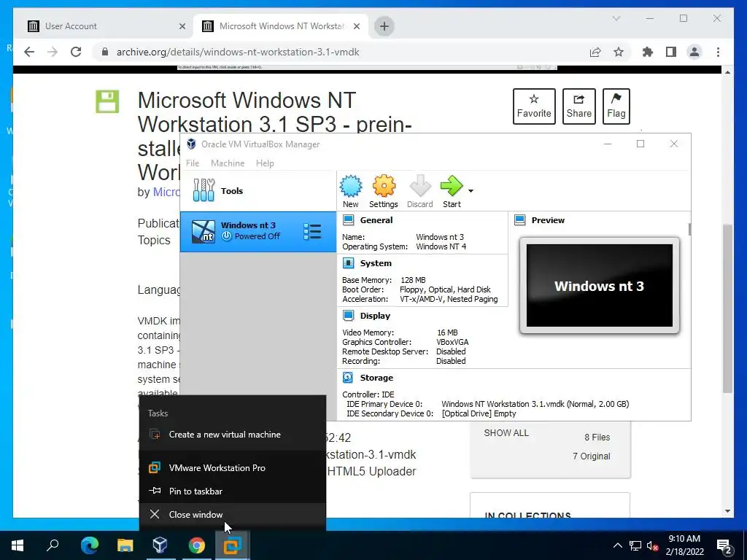
Task: Open the Chrome three-dot menu
Action: [x=718, y=52]
